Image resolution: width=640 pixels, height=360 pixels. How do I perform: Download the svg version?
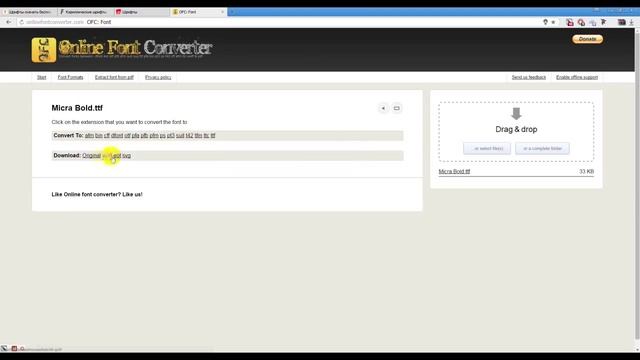[x=127, y=156]
